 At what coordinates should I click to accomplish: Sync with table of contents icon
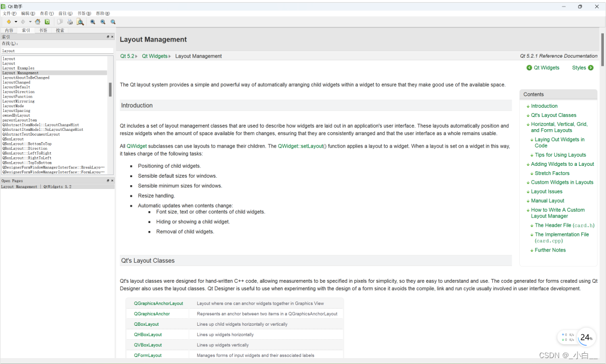[x=47, y=22]
